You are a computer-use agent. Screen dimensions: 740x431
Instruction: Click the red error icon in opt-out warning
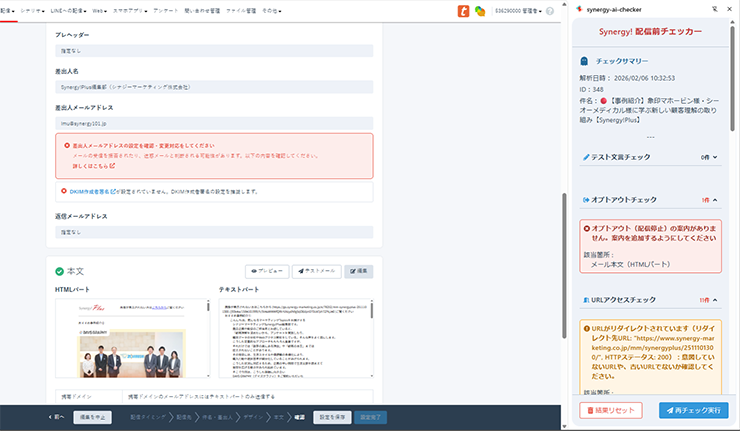(x=587, y=228)
